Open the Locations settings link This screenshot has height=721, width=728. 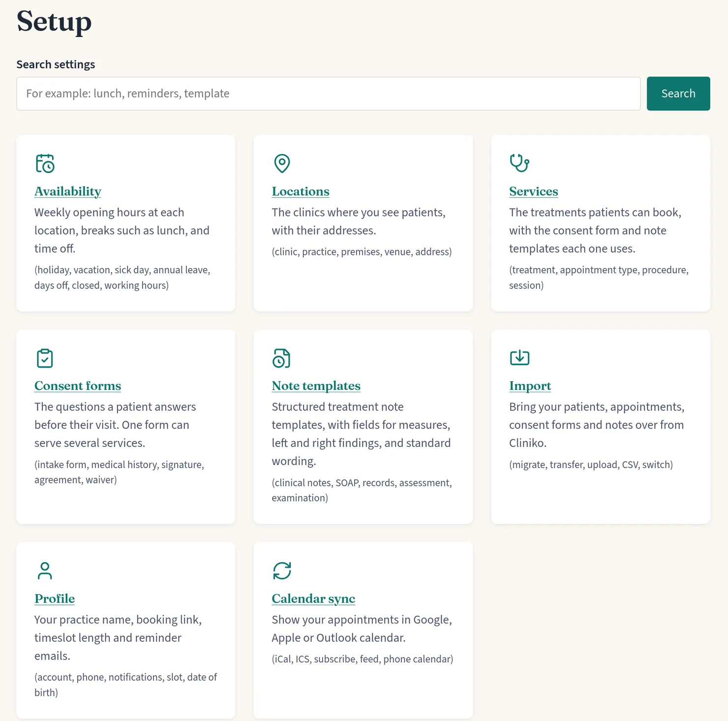tap(301, 191)
